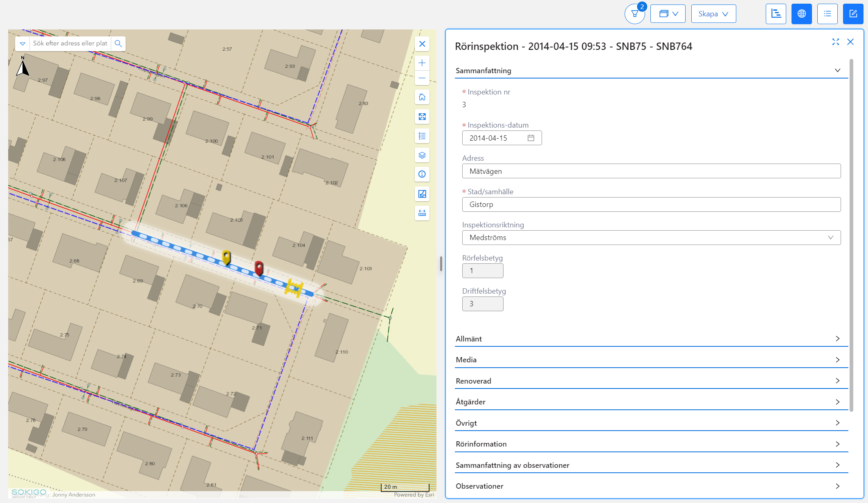Image resolution: width=868 pixels, height=503 pixels.
Task: Click the Adress input field
Action: pos(651,171)
